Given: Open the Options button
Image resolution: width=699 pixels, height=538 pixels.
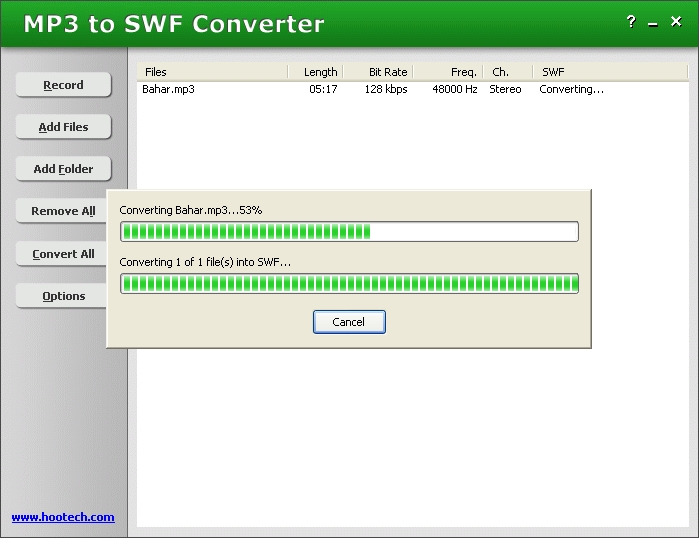Looking at the screenshot, I should point(63,296).
